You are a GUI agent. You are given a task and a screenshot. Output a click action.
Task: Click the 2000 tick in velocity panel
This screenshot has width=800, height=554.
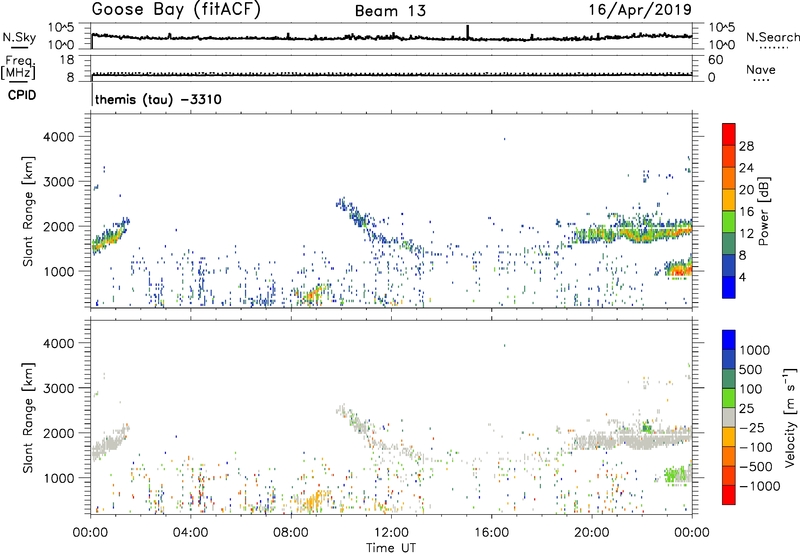click(58, 433)
